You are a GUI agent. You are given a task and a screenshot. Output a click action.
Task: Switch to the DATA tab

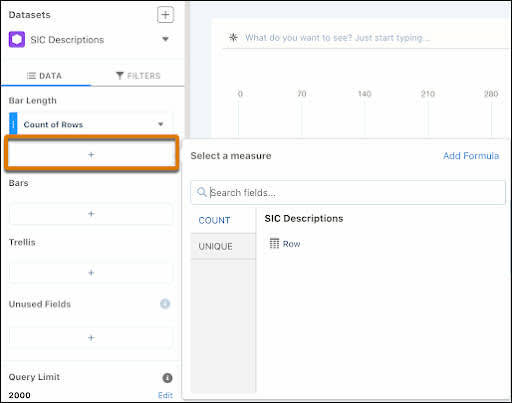tap(45, 76)
